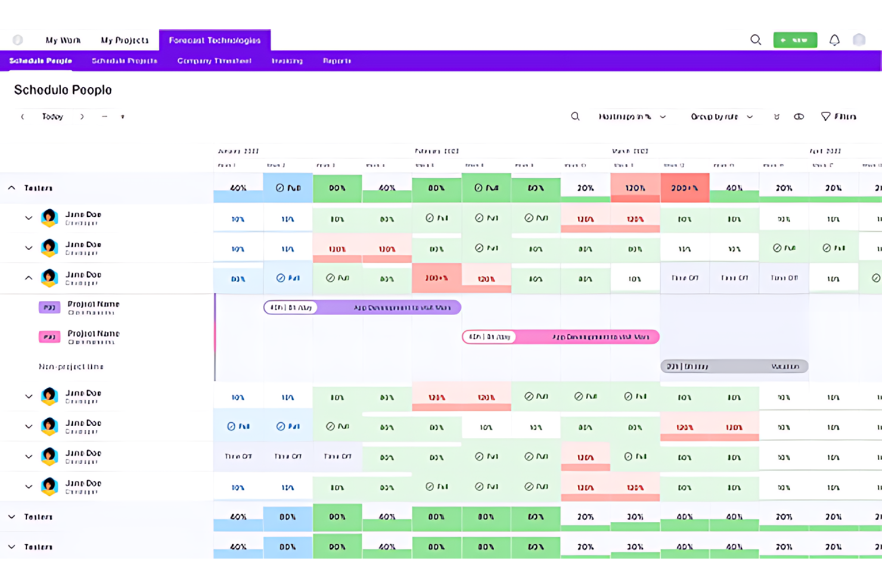
Task: Click the blue Full cell in the top Testers summary row
Action: click(x=288, y=188)
